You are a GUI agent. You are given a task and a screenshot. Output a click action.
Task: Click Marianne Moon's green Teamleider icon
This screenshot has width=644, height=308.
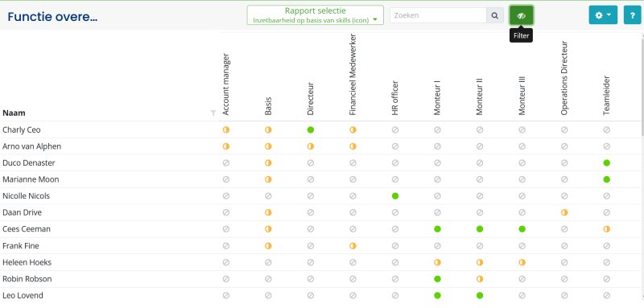click(x=607, y=179)
